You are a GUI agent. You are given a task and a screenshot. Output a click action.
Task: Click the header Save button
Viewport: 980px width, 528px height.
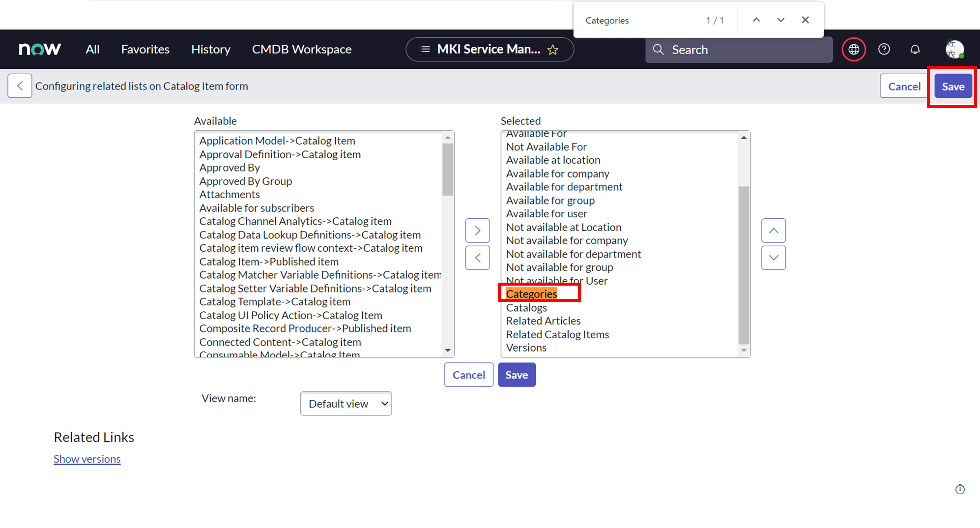pos(953,86)
